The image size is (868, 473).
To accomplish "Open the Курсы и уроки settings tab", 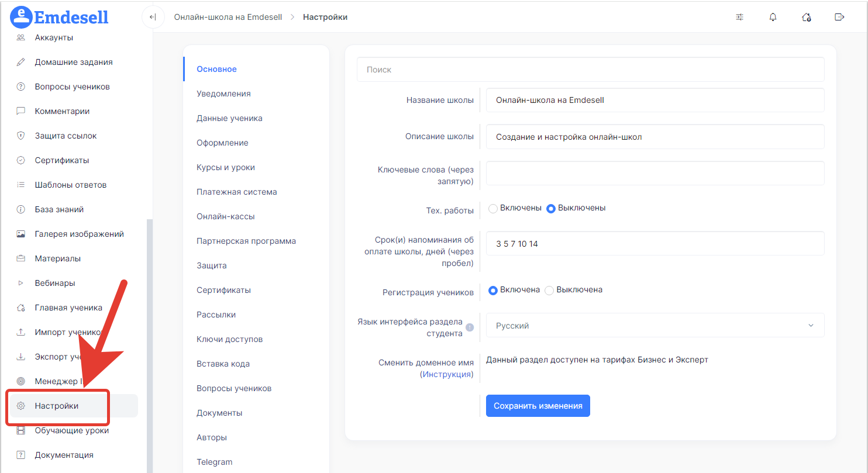I will 226,167.
